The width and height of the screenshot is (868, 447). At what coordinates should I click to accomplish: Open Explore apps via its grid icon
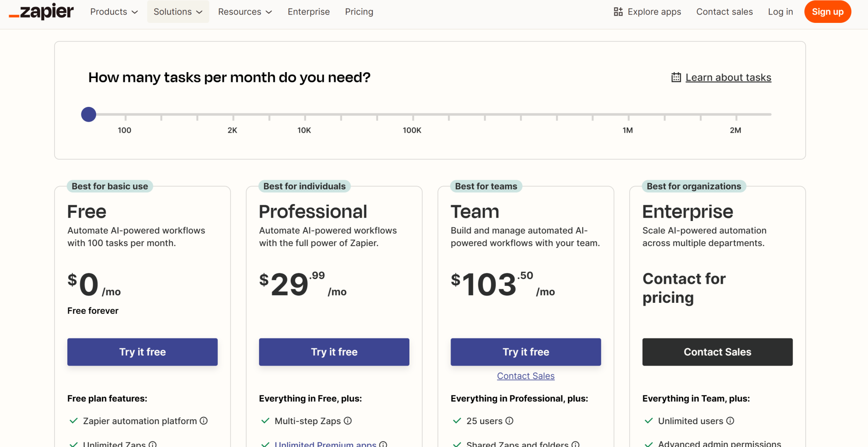[618, 11]
